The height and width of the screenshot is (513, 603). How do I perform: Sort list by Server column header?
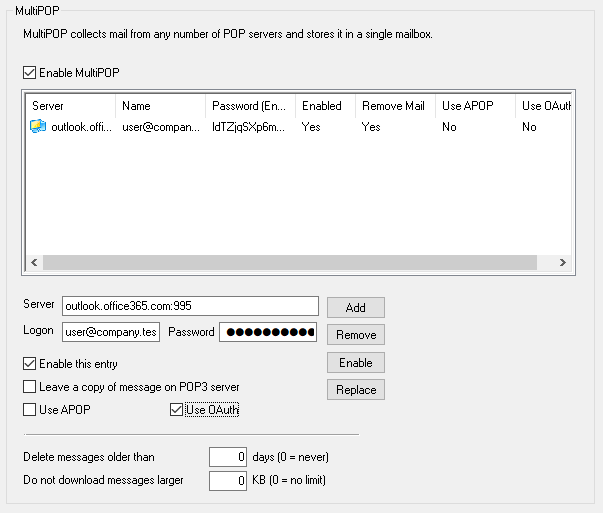[x=68, y=106]
